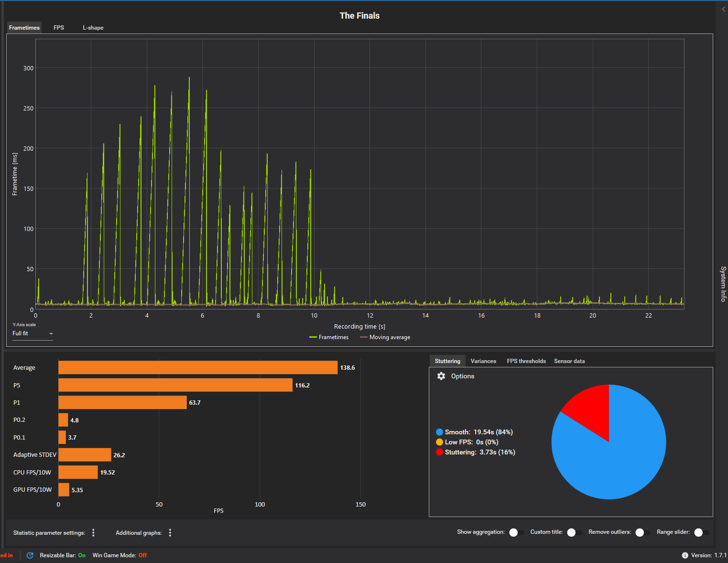Click the GPU FPS/10W value 5.35
Screen dimensions: 728x563
pos(77,490)
